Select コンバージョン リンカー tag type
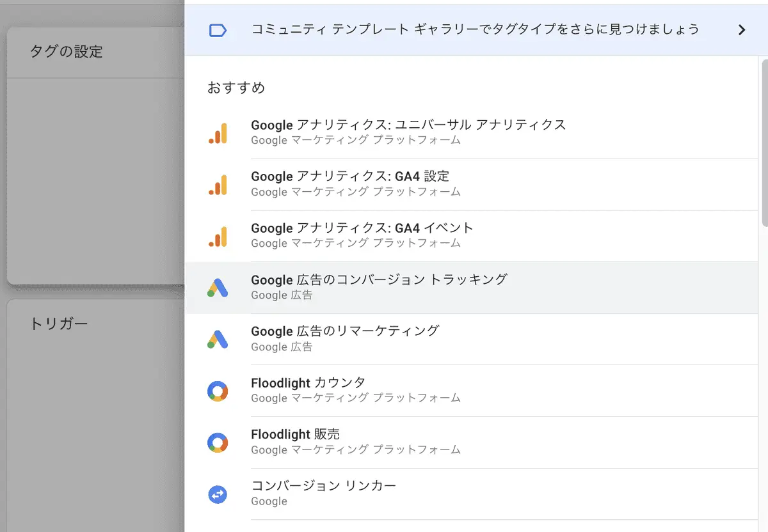The image size is (768, 532). [472, 494]
